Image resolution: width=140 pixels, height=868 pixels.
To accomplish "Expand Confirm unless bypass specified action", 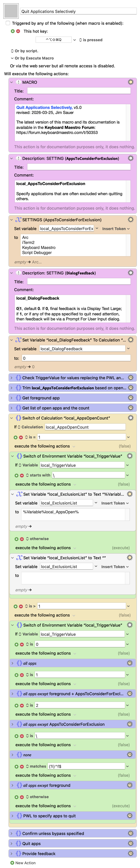I will click(12, 833).
